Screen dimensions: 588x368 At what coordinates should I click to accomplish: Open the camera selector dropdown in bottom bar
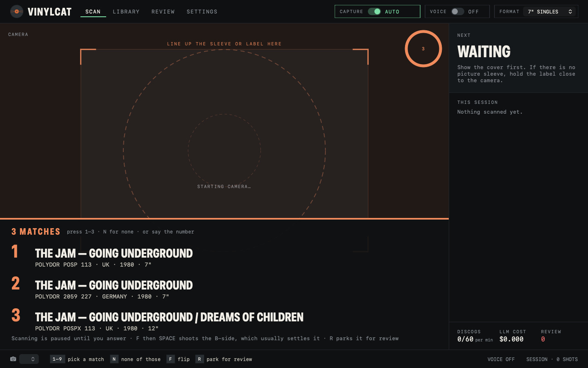(29, 359)
